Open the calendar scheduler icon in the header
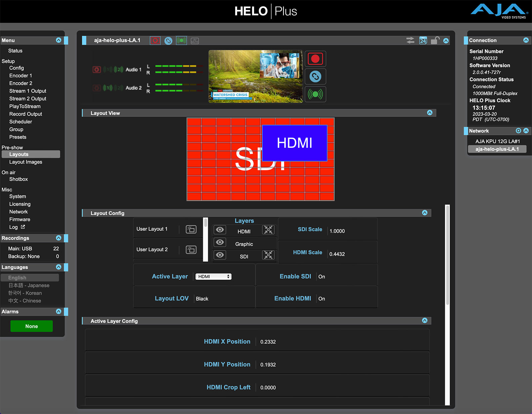This screenshot has height=414, width=532. 423,41
